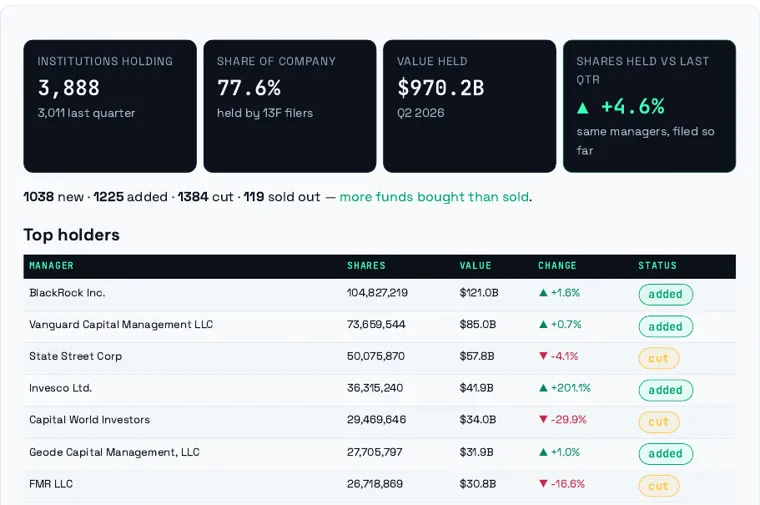
Task: Click the up arrow beside +0.7%
Action: tap(543, 324)
